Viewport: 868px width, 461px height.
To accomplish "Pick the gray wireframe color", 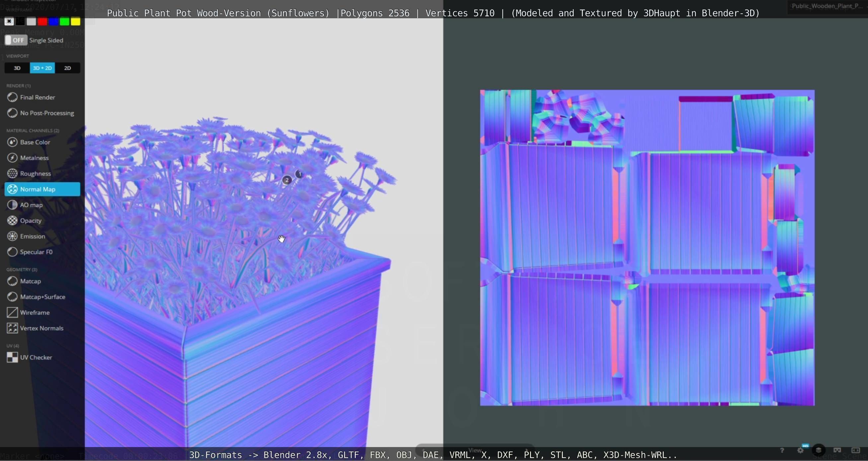I will pos(31,22).
